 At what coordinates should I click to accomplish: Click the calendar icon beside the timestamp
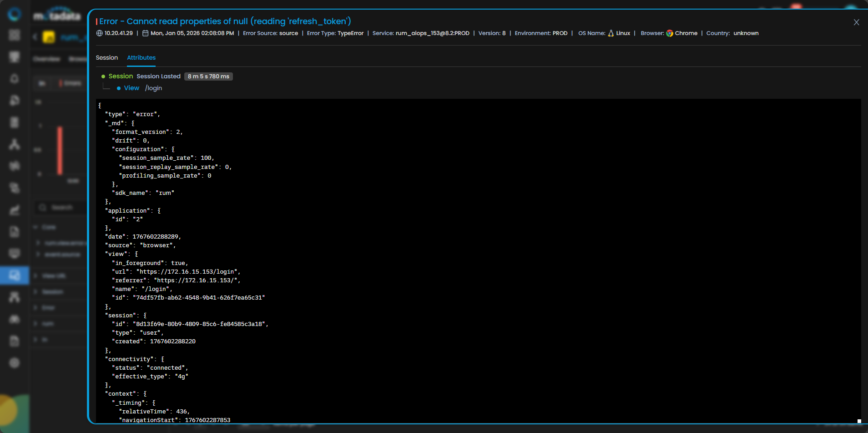pyautogui.click(x=146, y=33)
